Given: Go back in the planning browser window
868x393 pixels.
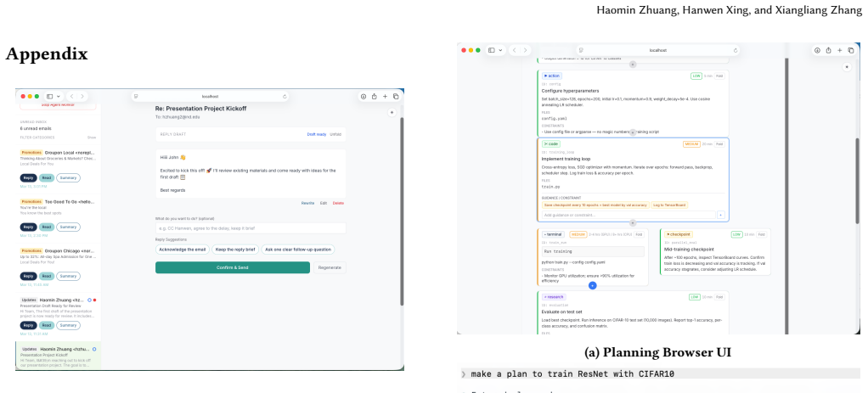Looking at the screenshot, I should (514, 50).
